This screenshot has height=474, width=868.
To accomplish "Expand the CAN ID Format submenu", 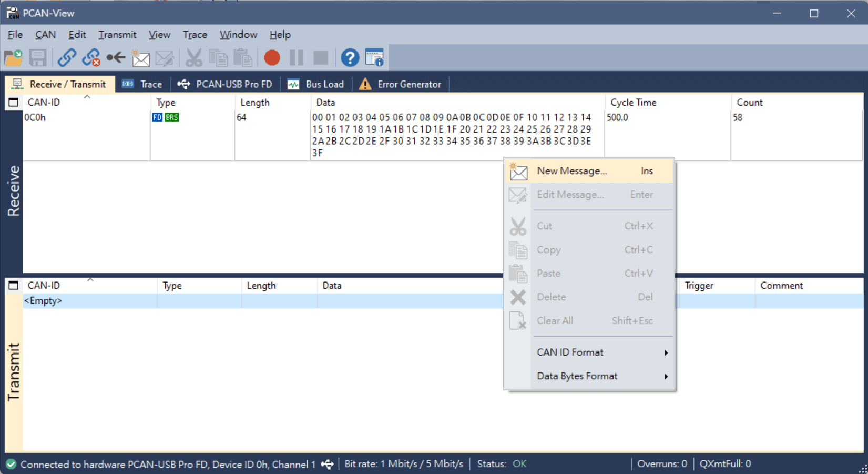I will tap(589, 352).
